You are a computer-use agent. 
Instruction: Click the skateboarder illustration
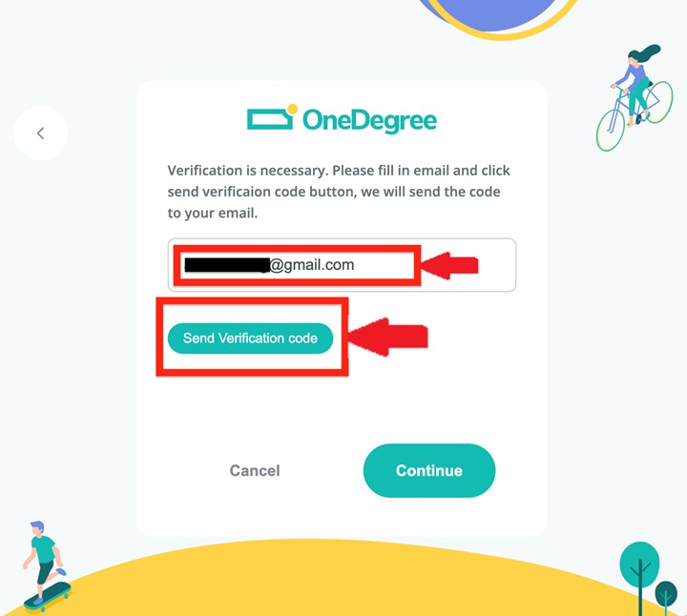(47, 566)
